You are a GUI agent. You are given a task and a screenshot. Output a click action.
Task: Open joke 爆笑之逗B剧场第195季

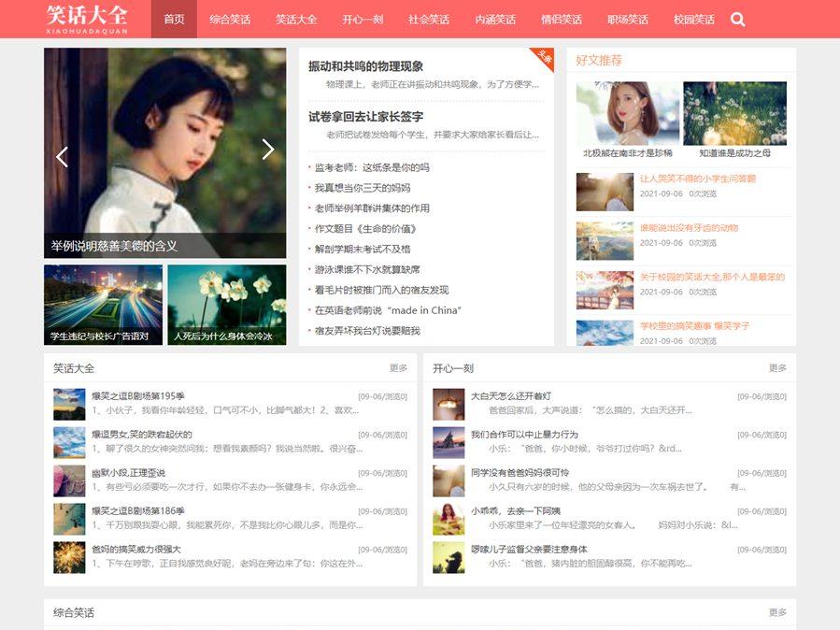[138, 396]
